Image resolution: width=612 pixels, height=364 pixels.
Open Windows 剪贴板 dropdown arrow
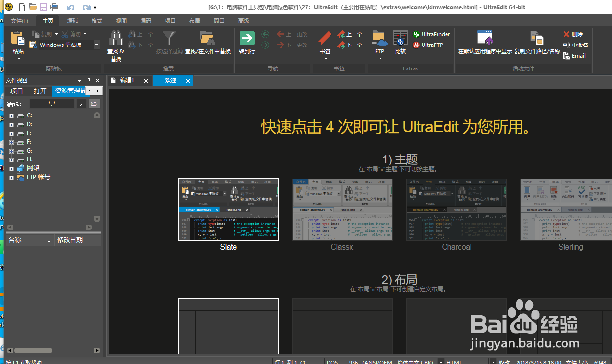coord(96,45)
